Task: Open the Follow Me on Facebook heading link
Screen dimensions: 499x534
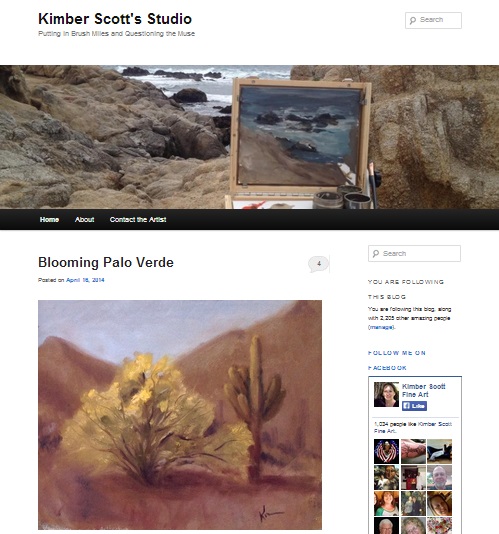Action: 397,360
